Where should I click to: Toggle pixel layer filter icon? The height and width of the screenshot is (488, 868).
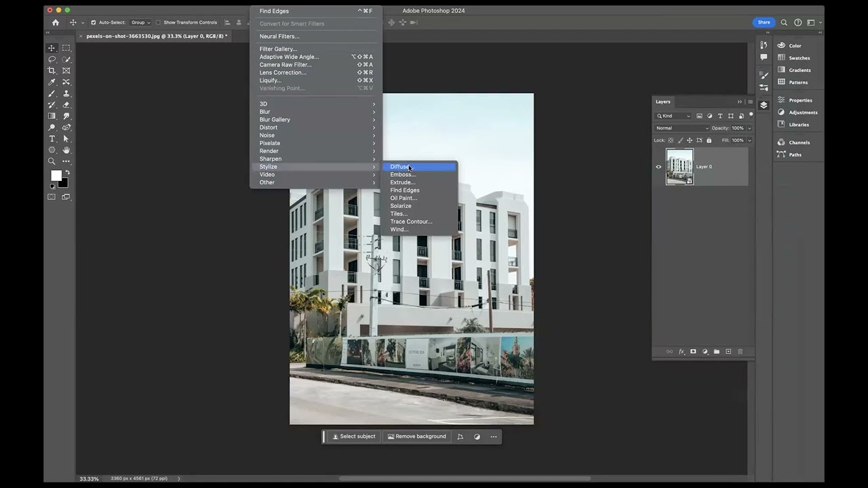point(699,116)
